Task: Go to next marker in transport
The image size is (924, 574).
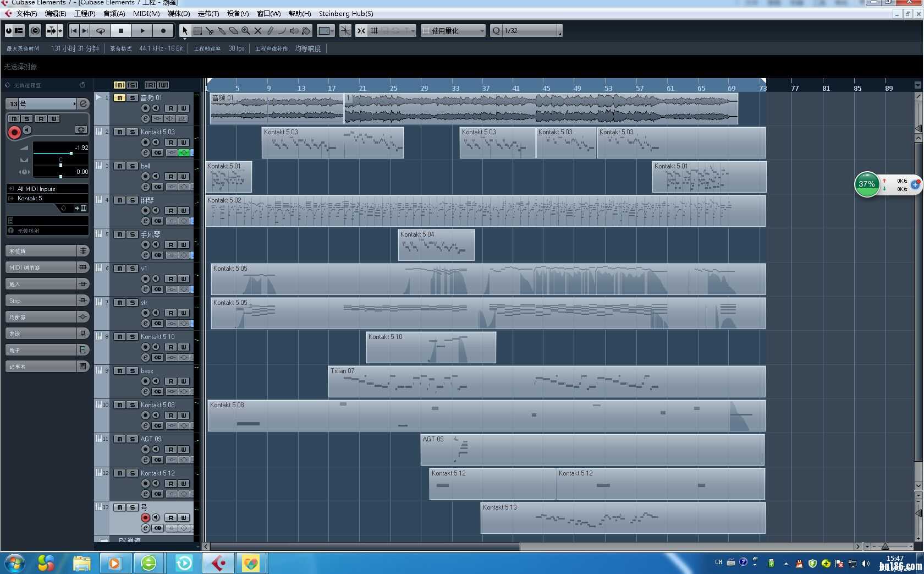Action: click(x=85, y=31)
